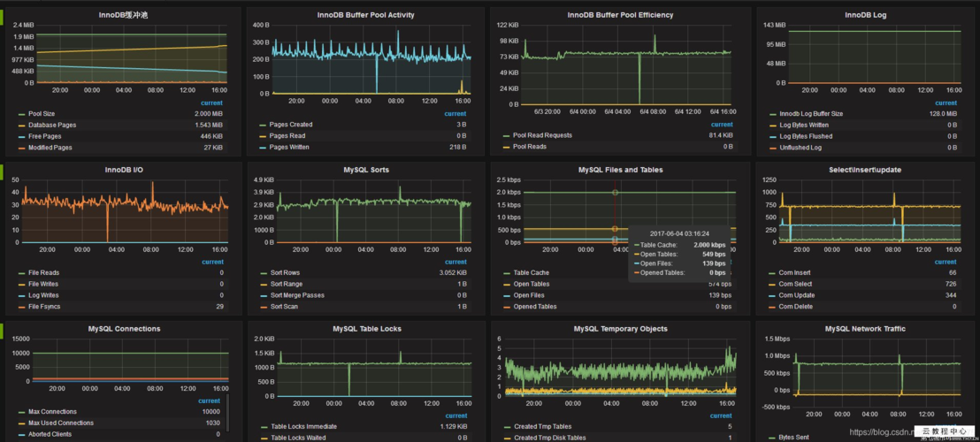Toggle the Table Locks Immediate legend series
The image size is (980, 442).
(x=303, y=427)
